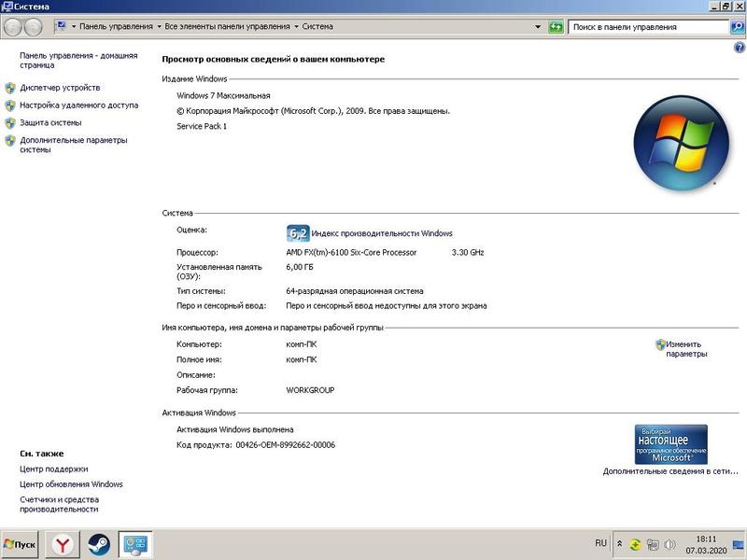
Task: Click the 6,2 performance score badge
Action: [298, 233]
